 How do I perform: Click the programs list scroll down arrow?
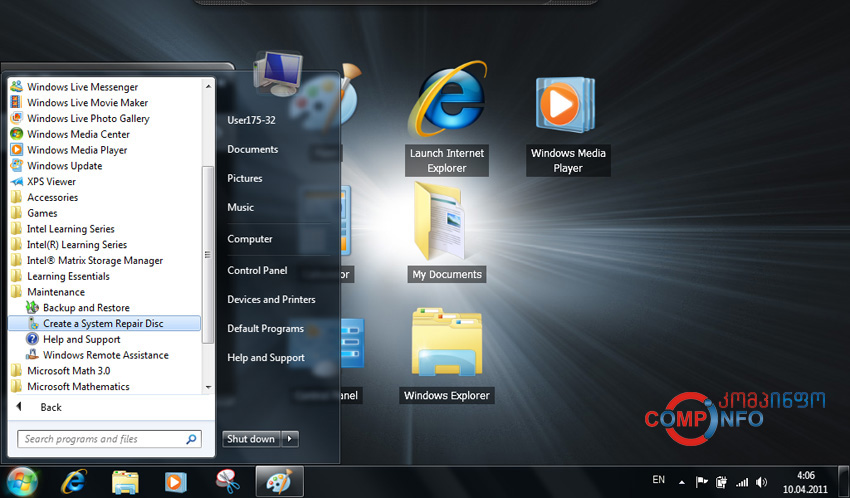pyautogui.click(x=208, y=387)
